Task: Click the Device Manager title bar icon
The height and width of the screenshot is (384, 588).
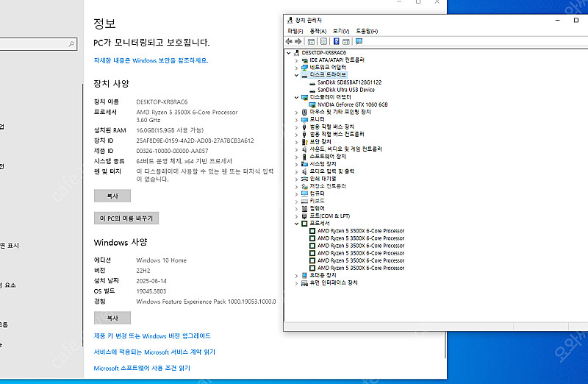Action: (x=290, y=21)
